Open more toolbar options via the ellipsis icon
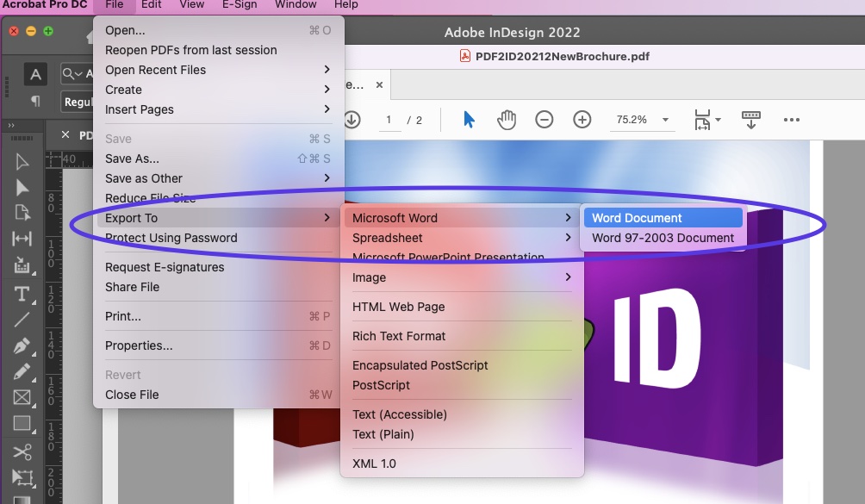The height and width of the screenshot is (504, 865). [792, 120]
